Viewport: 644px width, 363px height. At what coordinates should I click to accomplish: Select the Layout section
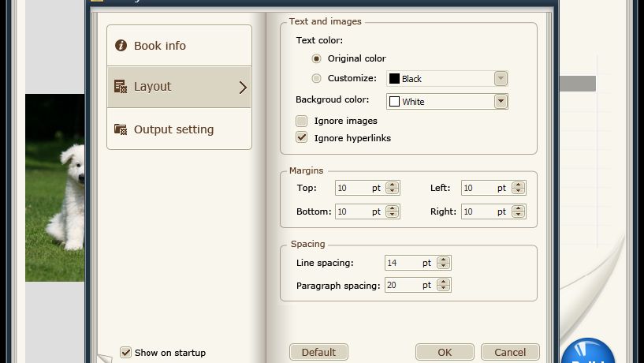(x=179, y=87)
